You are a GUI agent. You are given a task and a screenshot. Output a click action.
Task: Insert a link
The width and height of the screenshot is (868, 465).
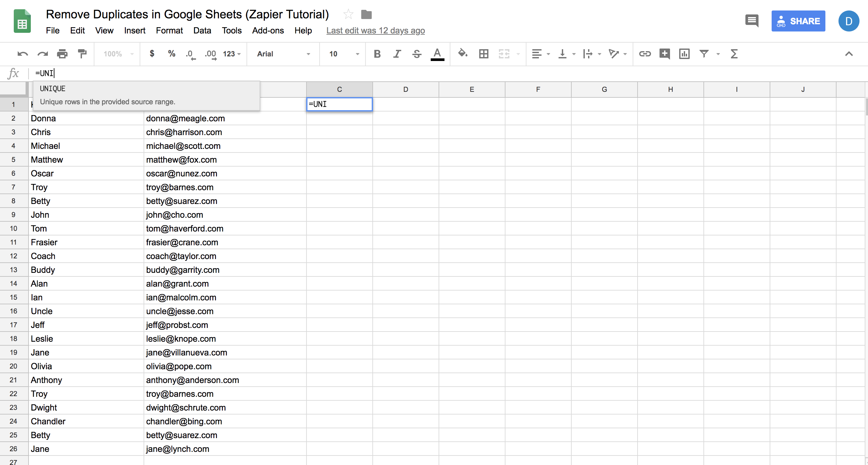[644, 54]
